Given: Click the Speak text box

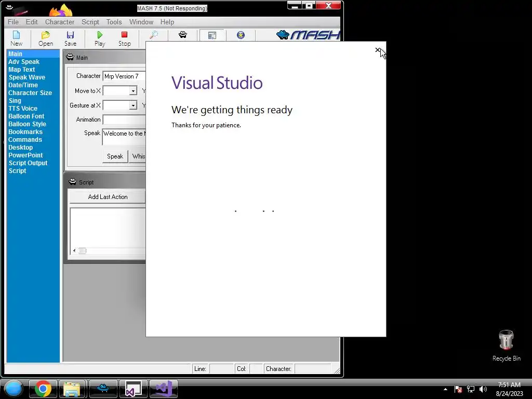Looking at the screenshot, I should pos(124,137).
